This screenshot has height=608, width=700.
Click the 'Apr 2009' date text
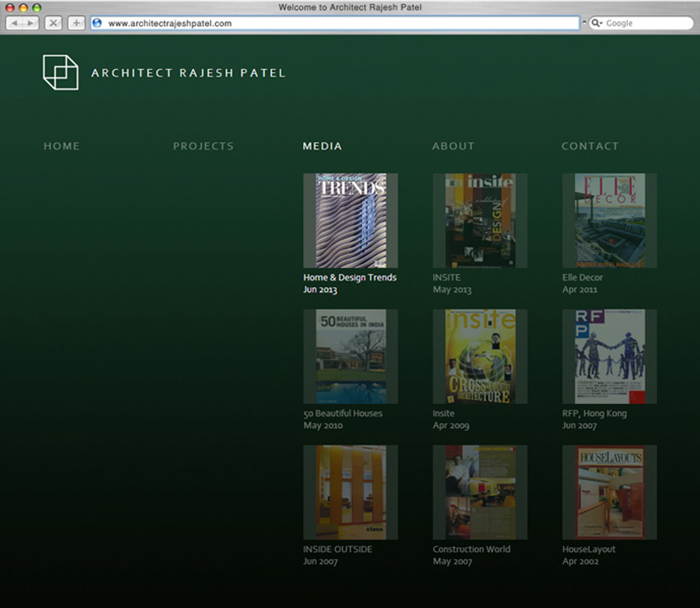point(451,425)
